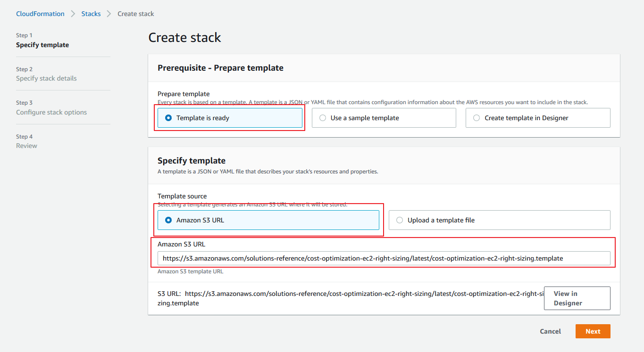Jump to Step 2 Specify stack details
This screenshot has width=644, height=352.
pos(46,78)
